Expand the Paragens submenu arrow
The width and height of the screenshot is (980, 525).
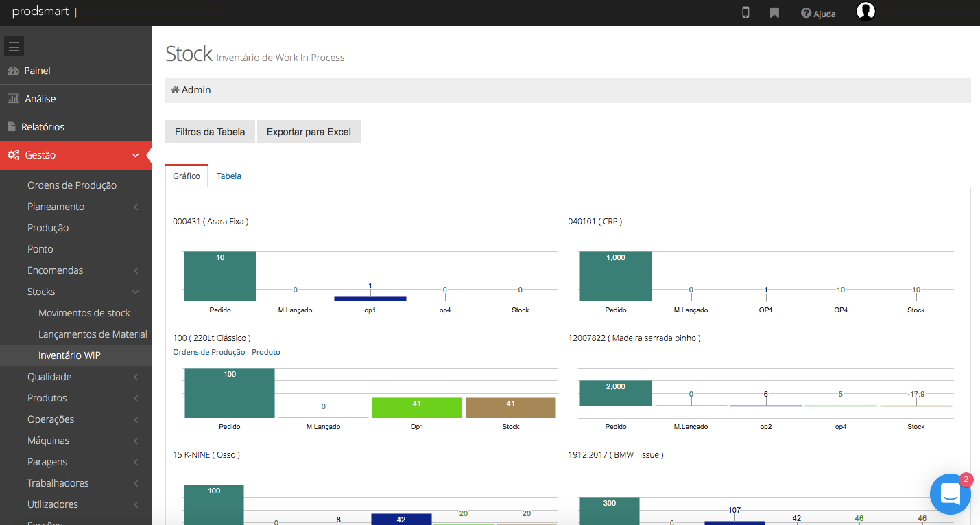pyautogui.click(x=136, y=463)
